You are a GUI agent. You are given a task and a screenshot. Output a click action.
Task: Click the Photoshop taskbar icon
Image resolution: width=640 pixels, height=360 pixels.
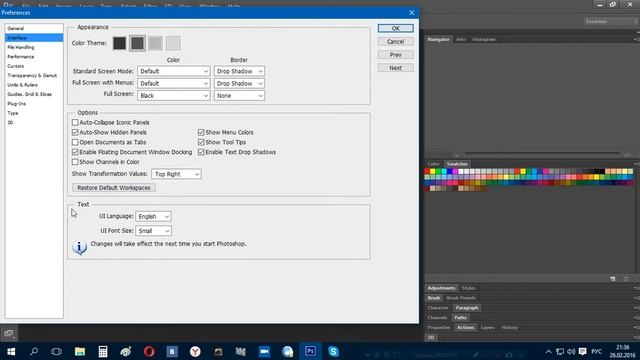pos(311,351)
